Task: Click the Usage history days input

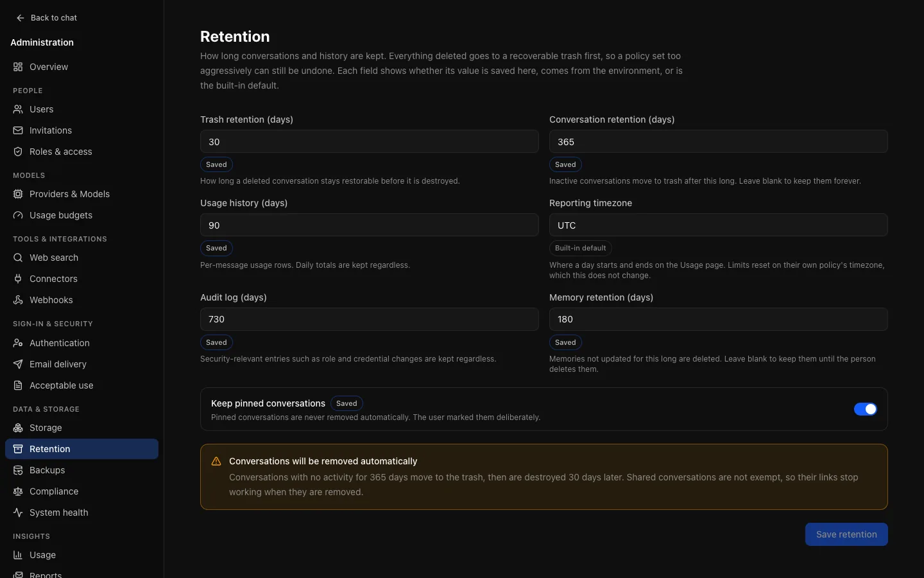Action: click(x=370, y=225)
